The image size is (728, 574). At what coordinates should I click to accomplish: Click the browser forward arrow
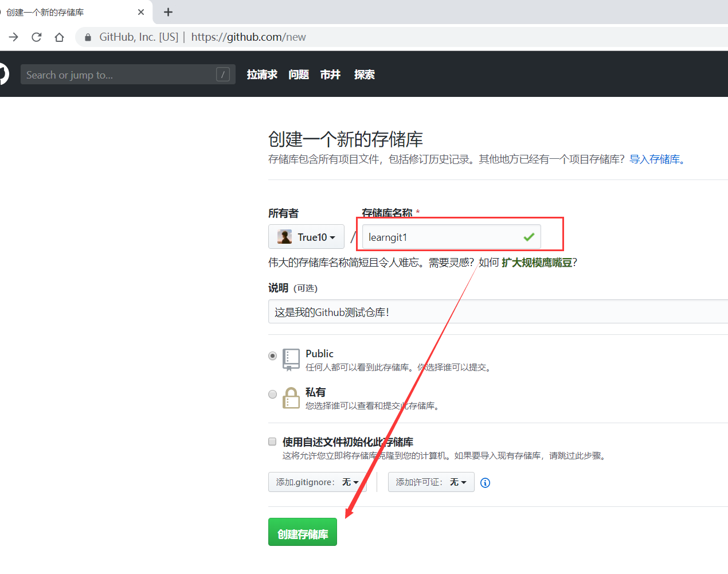coord(14,37)
